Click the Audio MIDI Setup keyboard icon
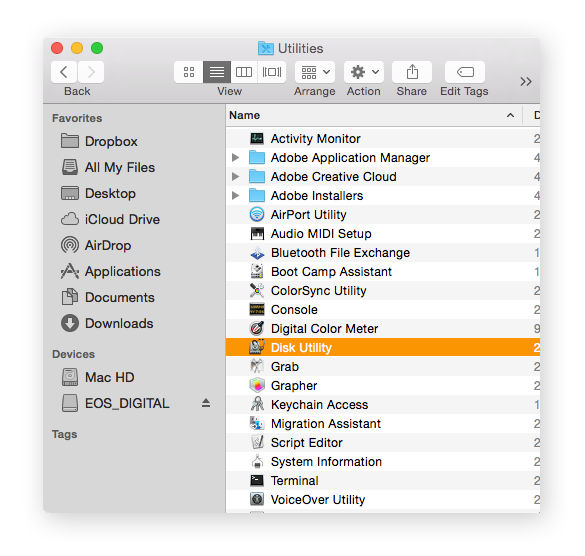 (x=257, y=234)
